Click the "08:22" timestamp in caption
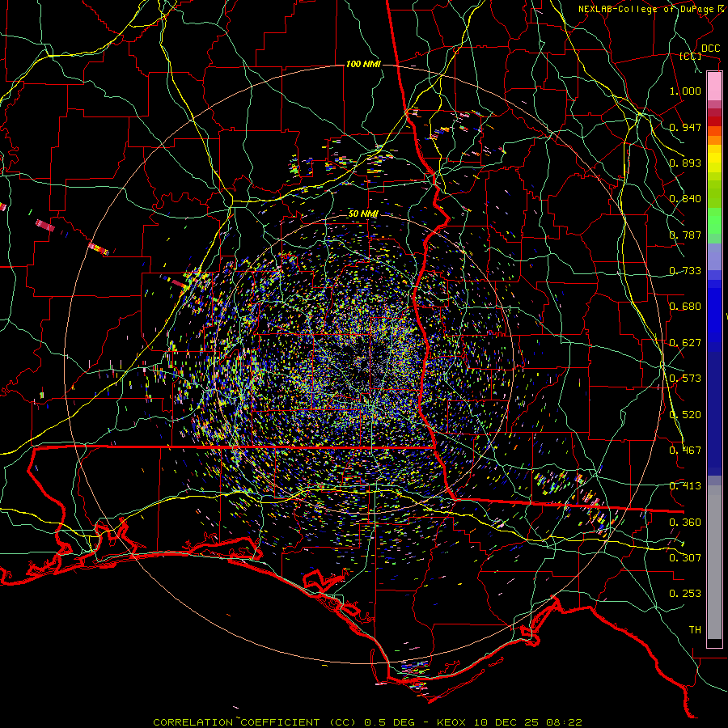 click(564, 722)
